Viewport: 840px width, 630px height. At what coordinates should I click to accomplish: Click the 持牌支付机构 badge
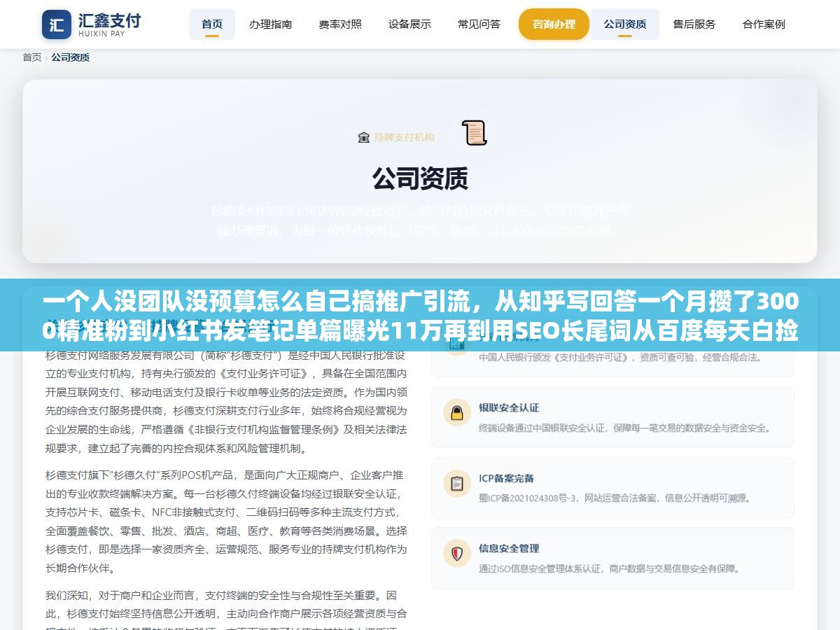(396, 137)
